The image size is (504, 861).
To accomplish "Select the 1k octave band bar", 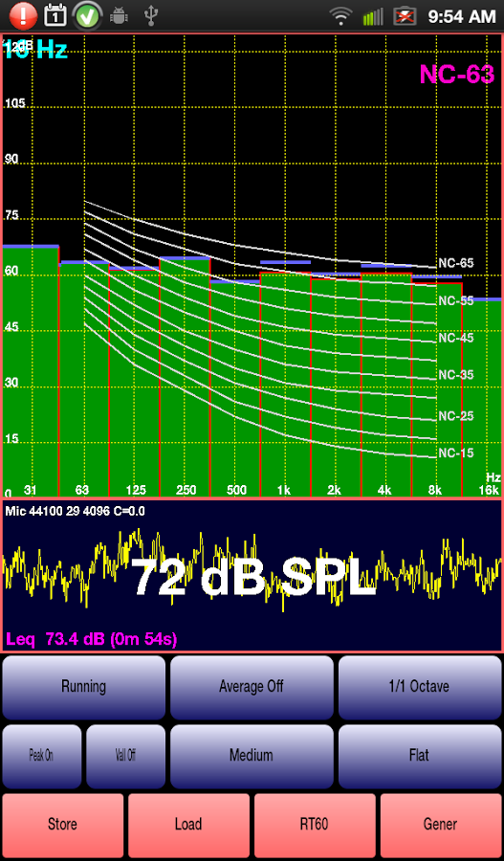I will (x=285, y=384).
